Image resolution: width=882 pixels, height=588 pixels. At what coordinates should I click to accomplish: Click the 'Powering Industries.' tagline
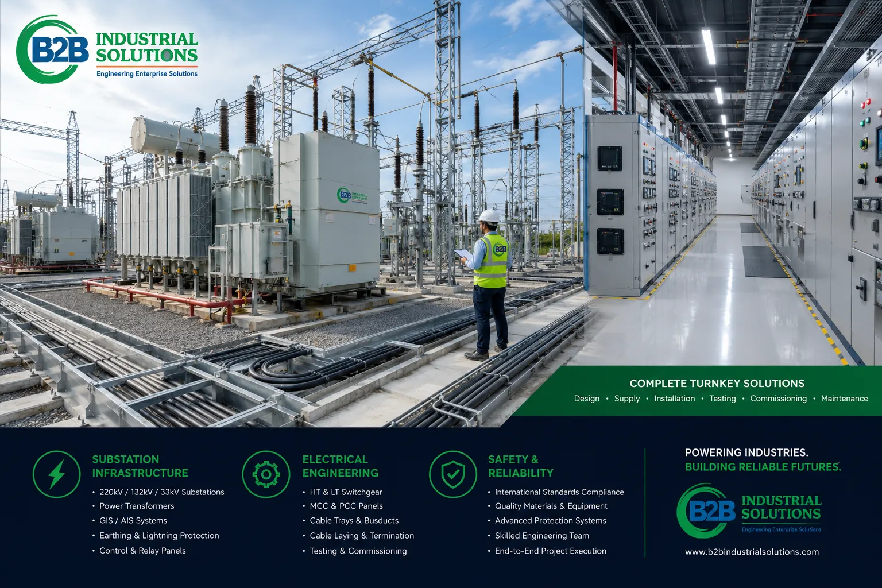click(x=746, y=452)
